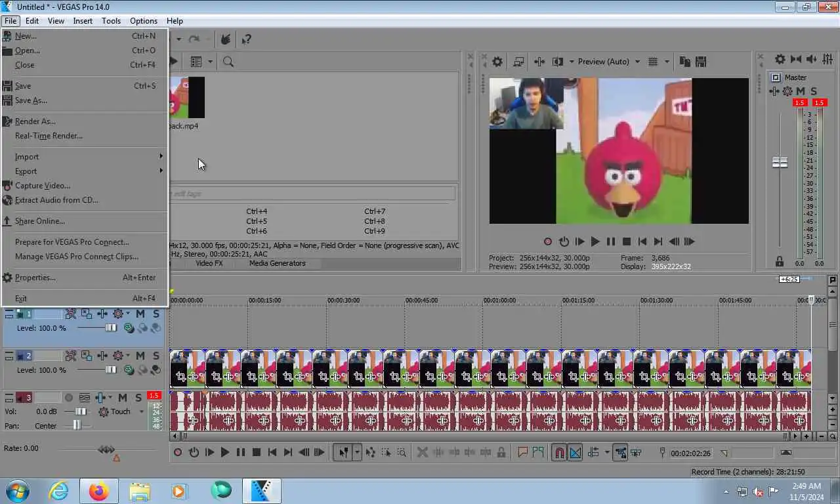Open Auto Ripple dropdown arrow
Screen dimensions: 840x504
[x=607, y=452]
